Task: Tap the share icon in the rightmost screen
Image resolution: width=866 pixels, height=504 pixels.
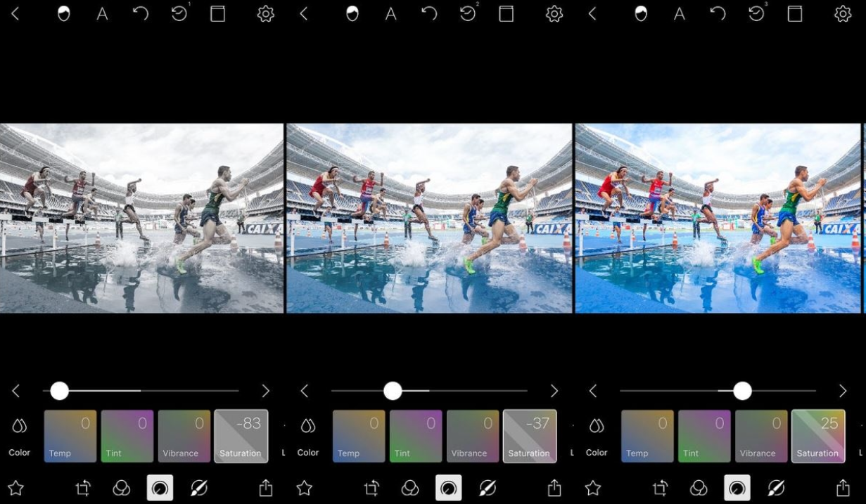Action: pyautogui.click(x=842, y=488)
